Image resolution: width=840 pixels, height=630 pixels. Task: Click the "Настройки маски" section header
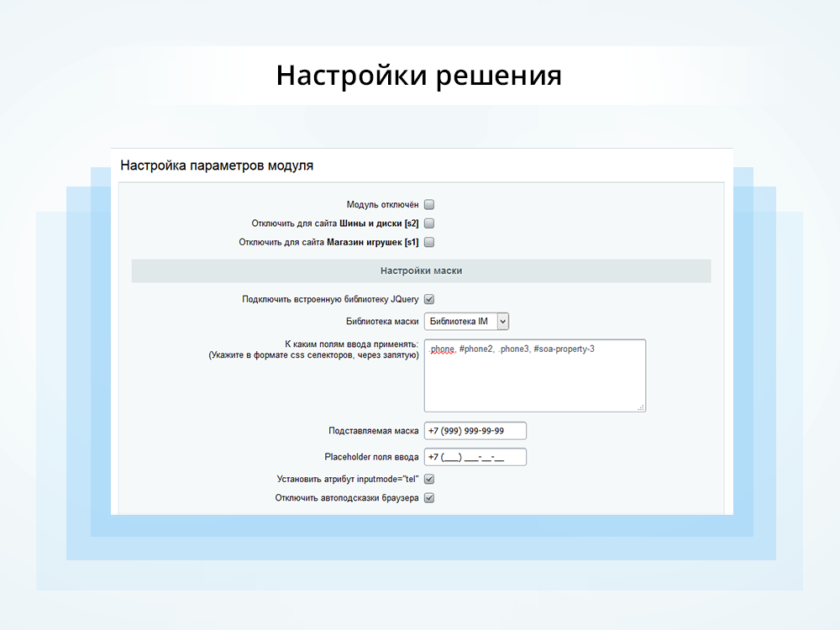click(420, 270)
